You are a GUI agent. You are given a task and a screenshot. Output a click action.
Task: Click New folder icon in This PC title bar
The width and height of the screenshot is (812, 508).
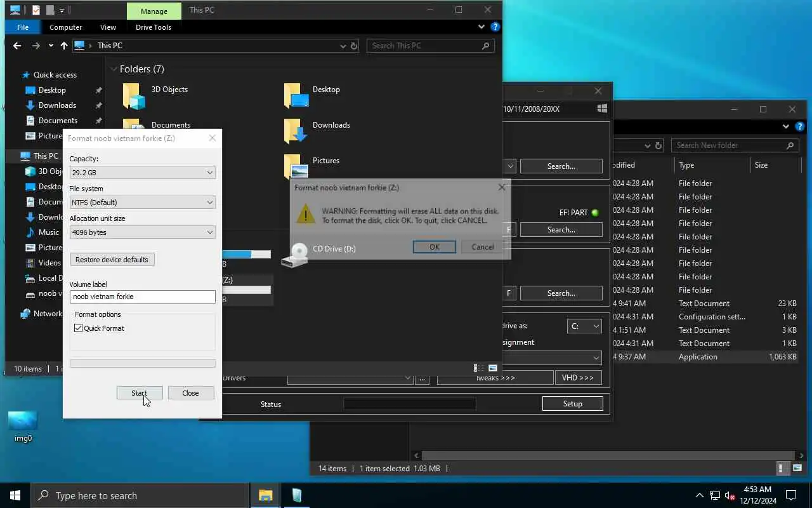click(49, 10)
